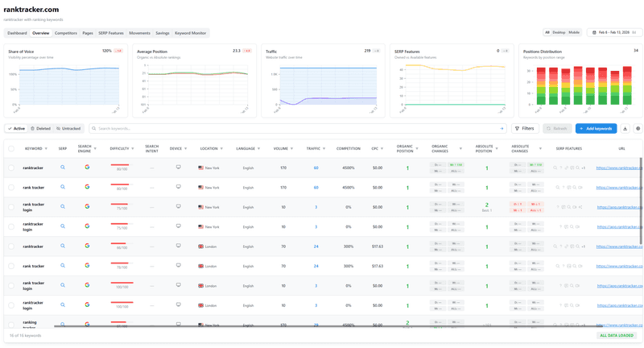
Task: Toggle the select-all header checkbox
Action: (11, 148)
